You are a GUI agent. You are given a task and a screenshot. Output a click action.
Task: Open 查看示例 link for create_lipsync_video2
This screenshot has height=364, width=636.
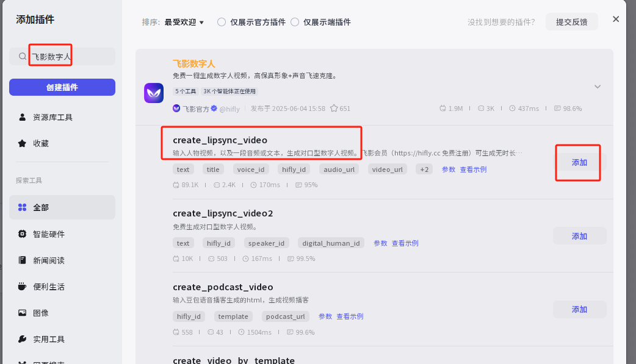point(405,243)
